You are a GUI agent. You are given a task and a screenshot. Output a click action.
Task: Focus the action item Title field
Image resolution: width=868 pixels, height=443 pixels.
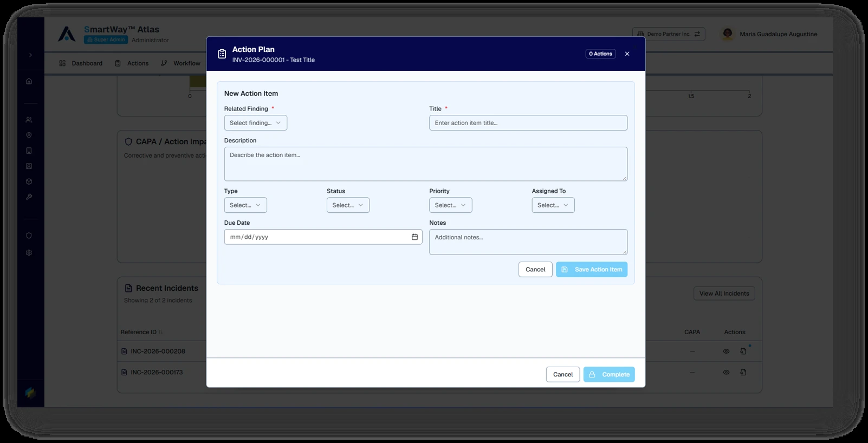click(x=528, y=123)
